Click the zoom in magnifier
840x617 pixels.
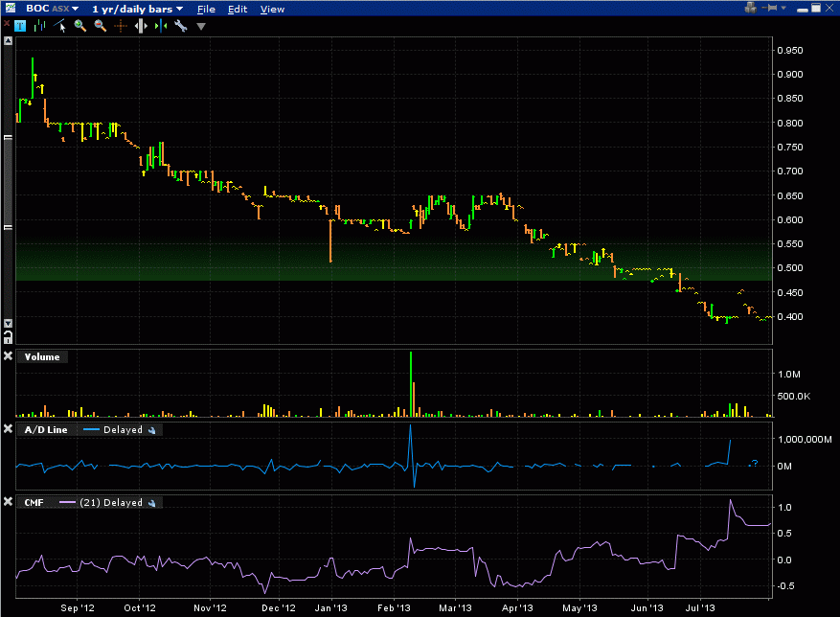[80, 26]
